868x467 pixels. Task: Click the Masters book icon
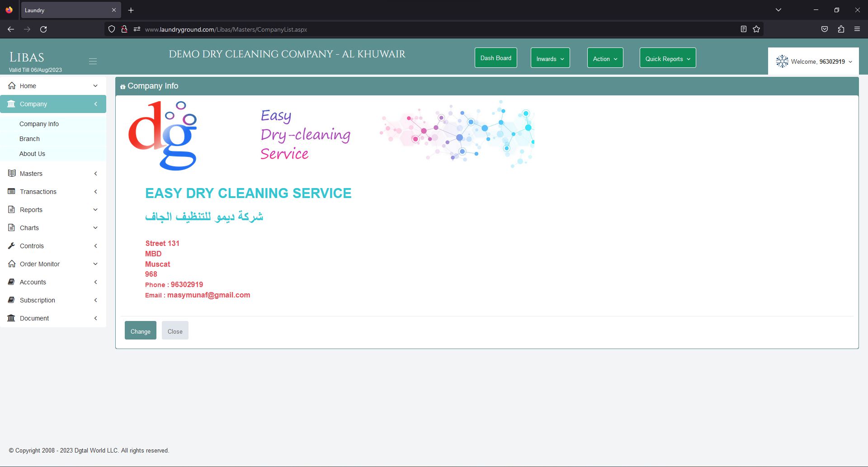(12, 173)
